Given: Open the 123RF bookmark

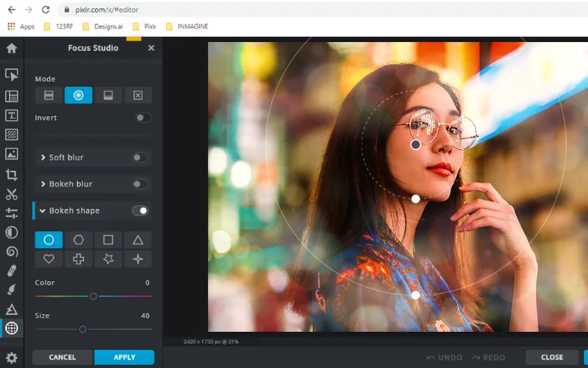Looking at the screenshot, I should [59, 26].
